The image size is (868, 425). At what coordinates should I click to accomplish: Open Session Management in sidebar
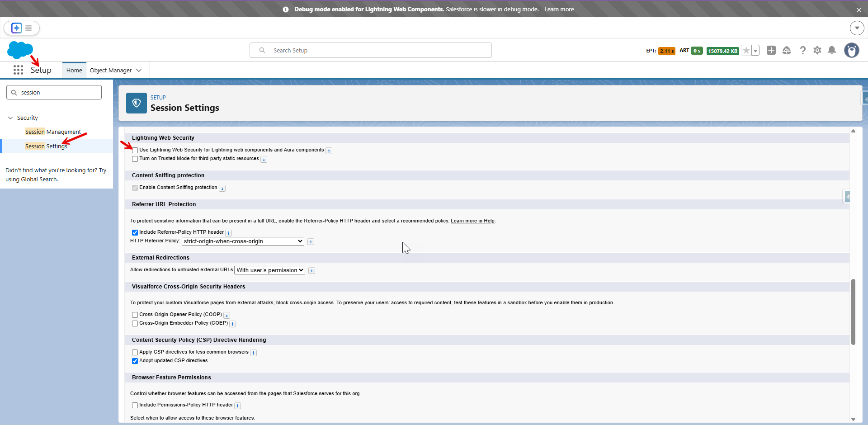point(53,132)
